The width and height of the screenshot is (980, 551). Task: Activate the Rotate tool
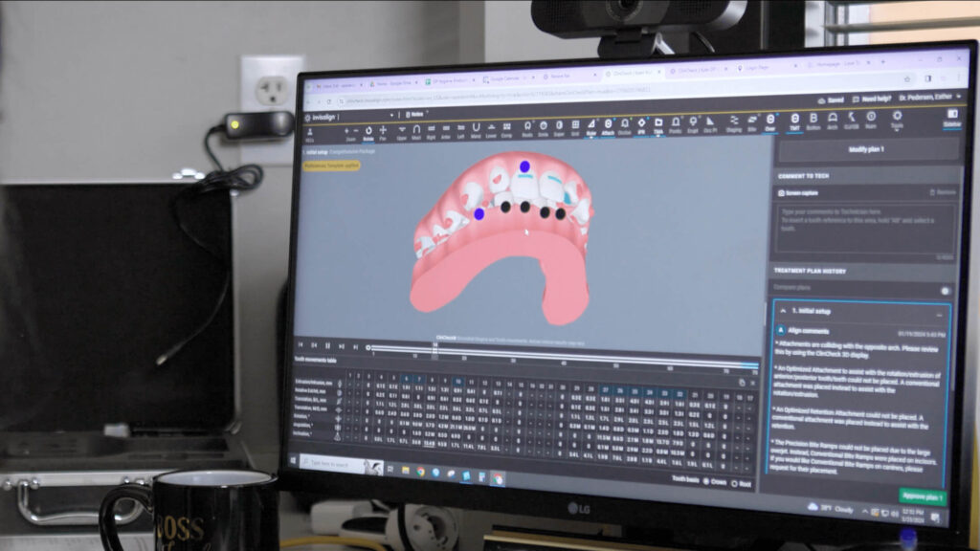click(368, 128)
